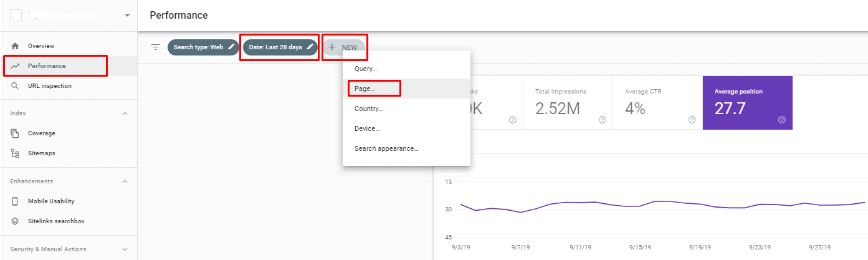This screenshot has width=868, height=260.
Task: Edit Date filter pencil icon
Action: 310,47
